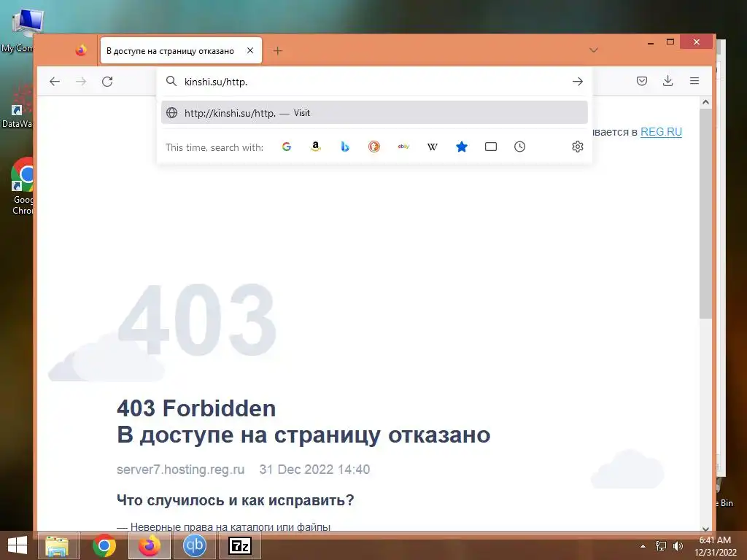Image resolution: width=747 pixels, height=560 pixels.
Task: Search this time with DuckDuckGo
Action: click(x=374, y=147)
